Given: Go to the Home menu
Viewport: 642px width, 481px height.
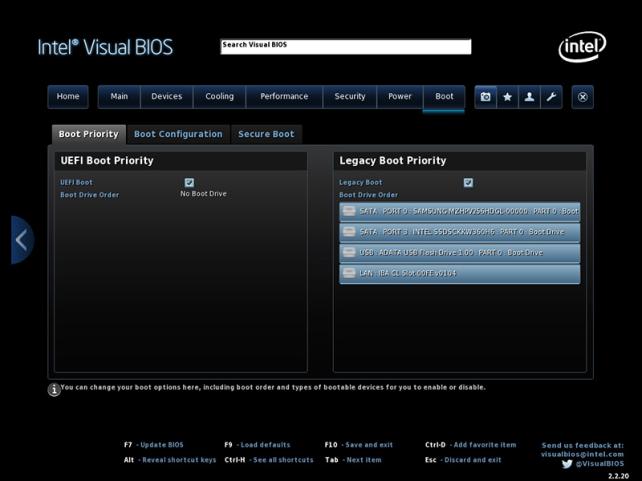Looking at the screenshot, I should pyautogui.click(x=68, y=97).
